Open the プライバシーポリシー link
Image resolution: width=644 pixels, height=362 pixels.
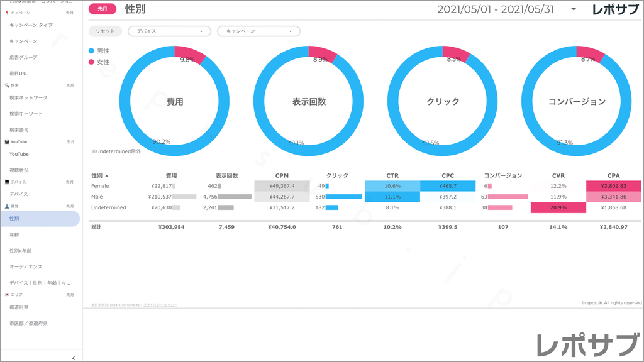point(160,305)
